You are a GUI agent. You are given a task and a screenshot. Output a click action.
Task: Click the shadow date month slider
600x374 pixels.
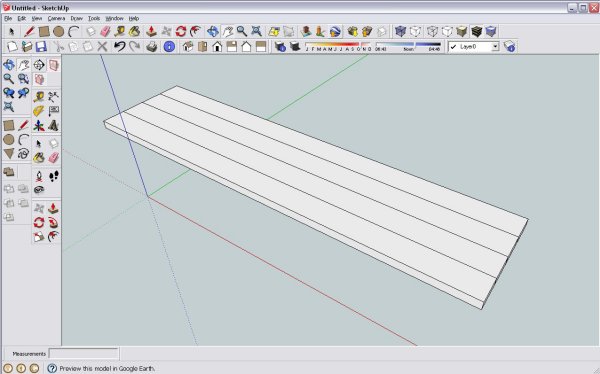point(338,47)
